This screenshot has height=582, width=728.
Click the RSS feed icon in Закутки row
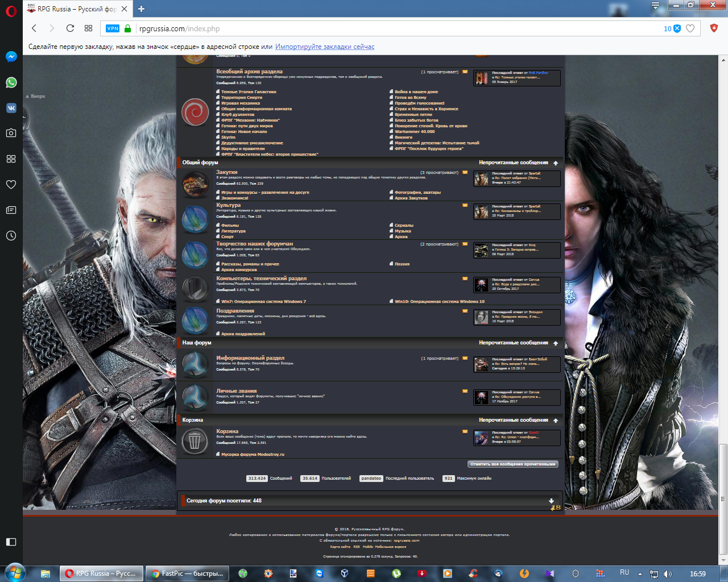tap(465, 173)
